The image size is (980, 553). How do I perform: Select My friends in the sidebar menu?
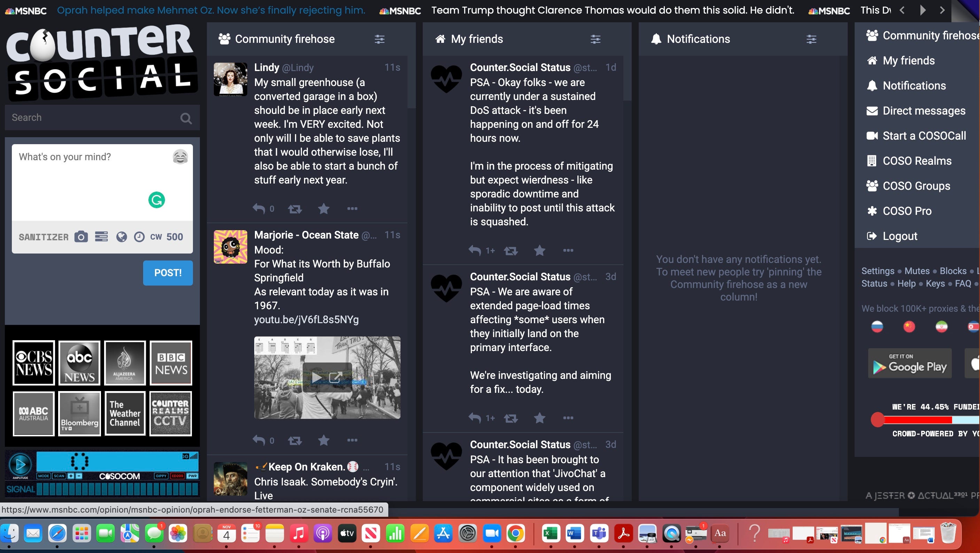[x=909, y=60]
